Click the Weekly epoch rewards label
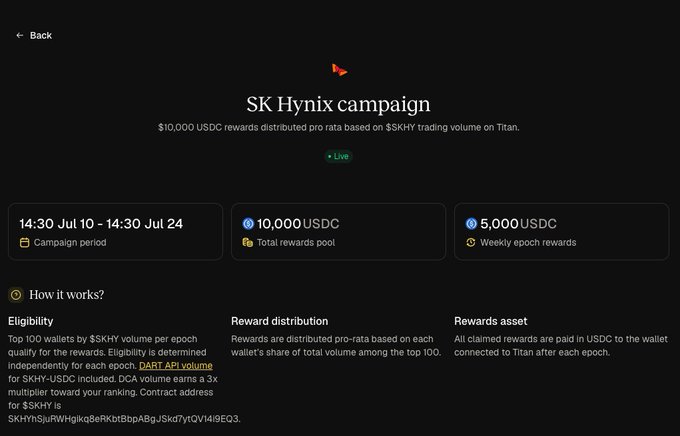680x436 pixels. pyautogui.click(x=528, y=243)
